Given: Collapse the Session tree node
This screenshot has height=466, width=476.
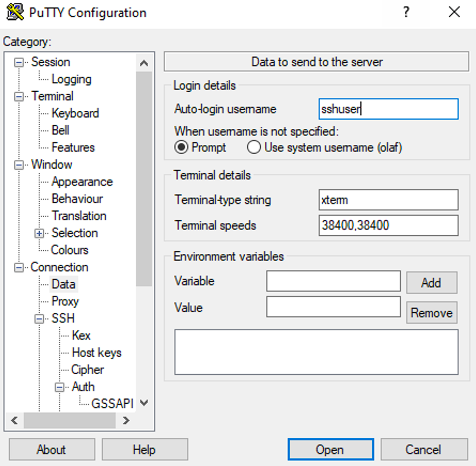Looking at the screenshot, I should (x=19, y=62).
